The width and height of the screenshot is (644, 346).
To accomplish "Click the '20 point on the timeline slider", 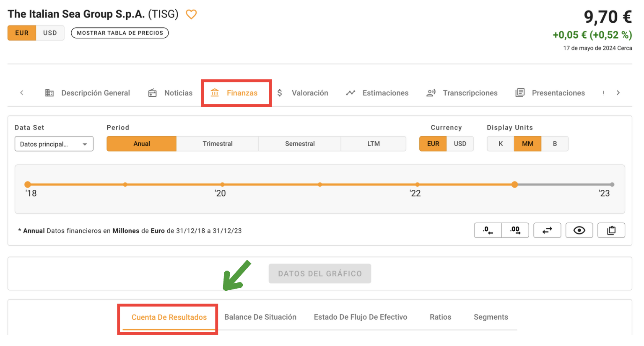I will (222, 184).
